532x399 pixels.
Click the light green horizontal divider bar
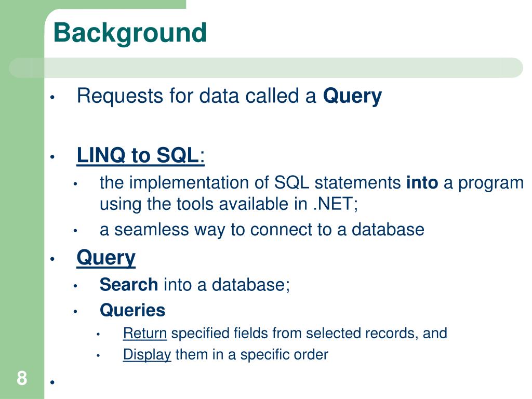266,68
